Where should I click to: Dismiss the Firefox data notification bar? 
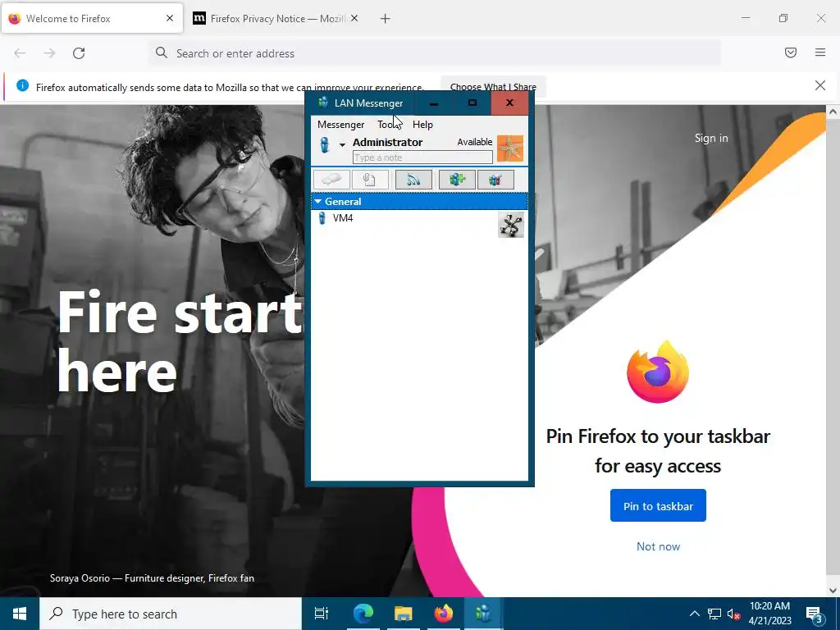(820, 85)
